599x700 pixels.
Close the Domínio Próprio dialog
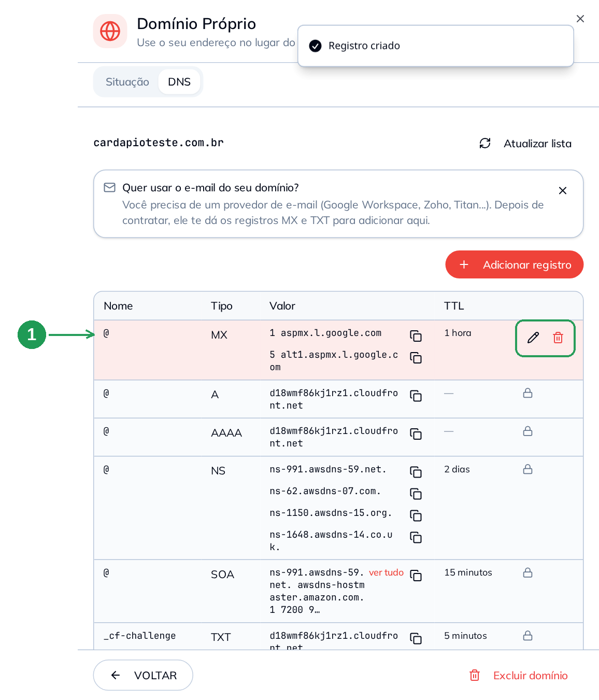pyautogui.click(x=580, y=19)
